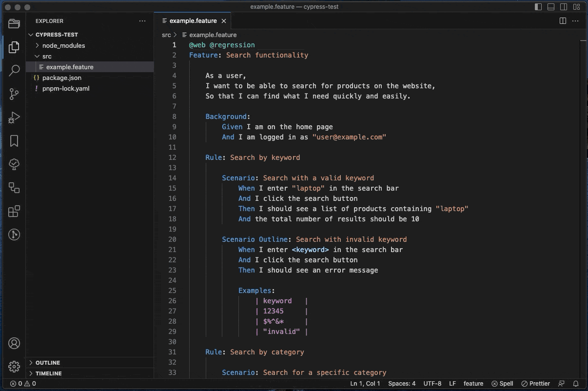Open the errors and warnings indicator in the status bar
This screenshot has height=391, width=588.
(x=23, y=384)
